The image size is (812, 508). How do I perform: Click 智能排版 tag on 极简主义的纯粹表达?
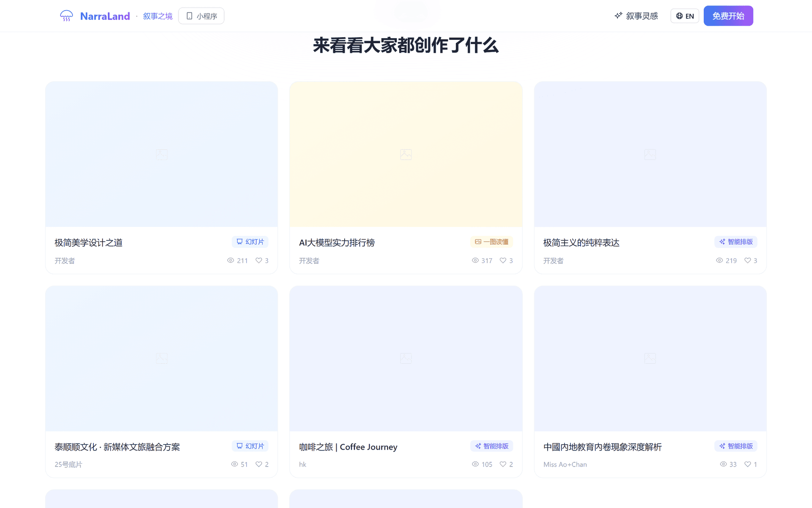pos(736,242)
